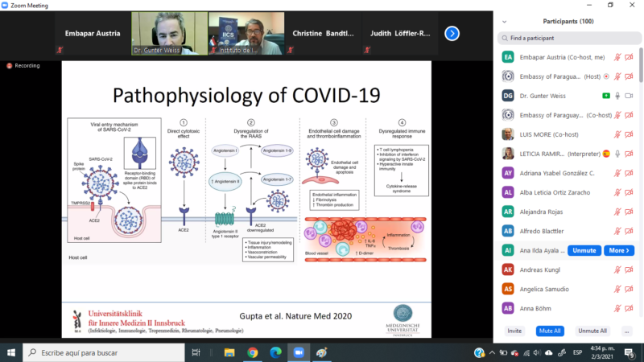Click Angelica Samudio's muted microphone icon
Viewport: 644px width, 362px height.
(x=617, y=289)
